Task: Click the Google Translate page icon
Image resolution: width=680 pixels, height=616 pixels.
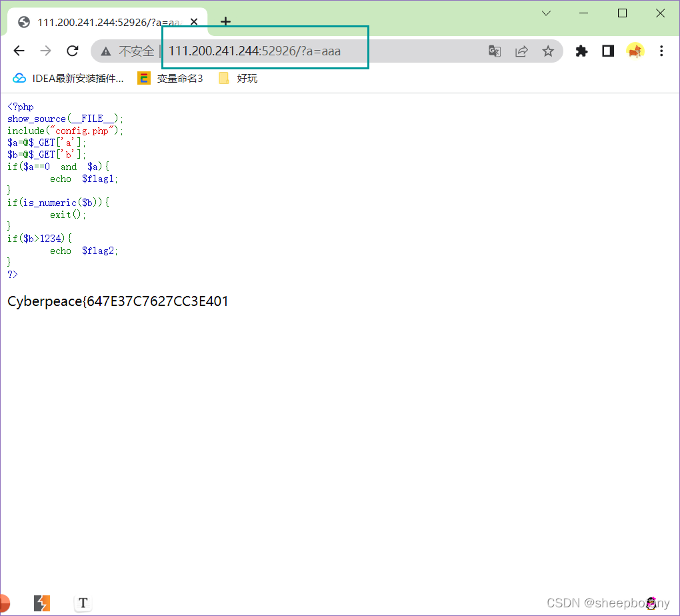Action: coord(495,51)
